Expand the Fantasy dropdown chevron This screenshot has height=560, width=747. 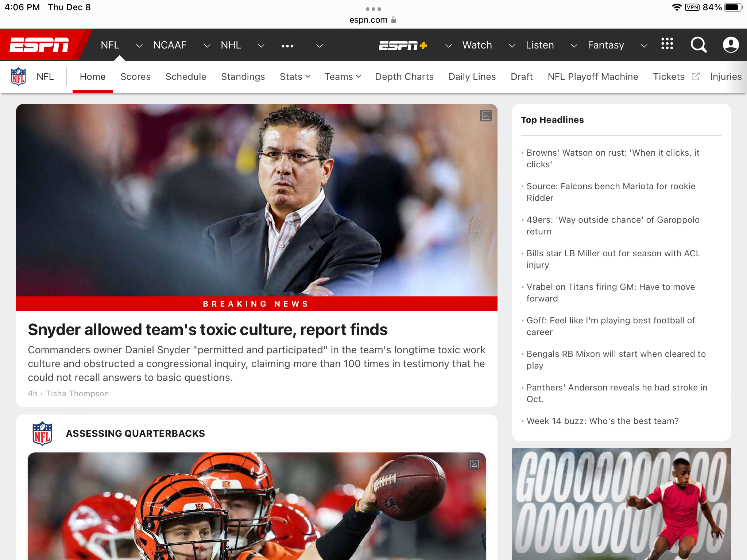(644, 46)
